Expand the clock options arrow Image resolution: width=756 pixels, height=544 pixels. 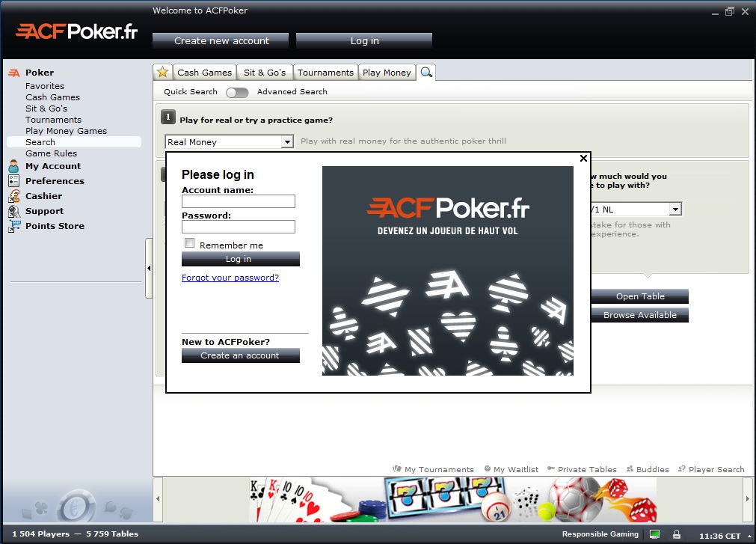749,536
